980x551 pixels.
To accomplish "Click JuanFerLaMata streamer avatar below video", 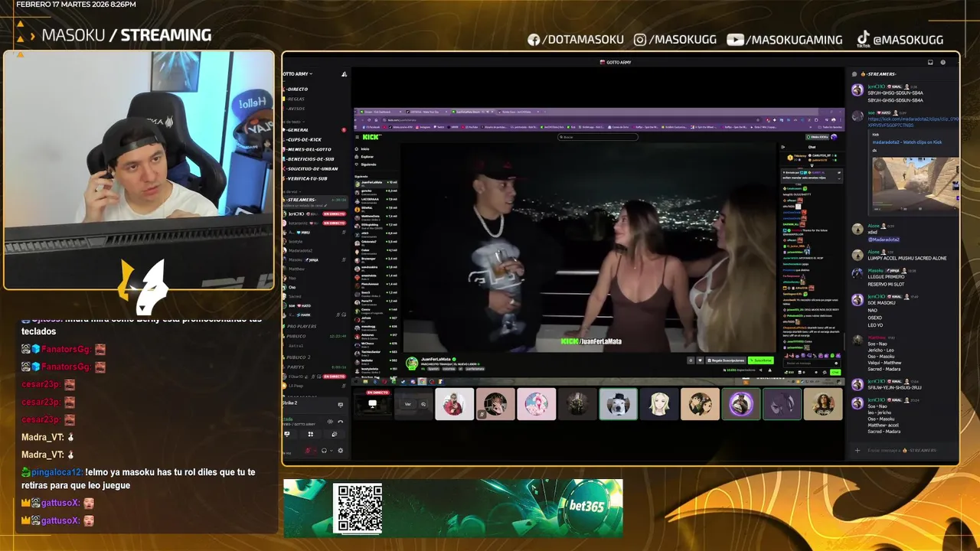I will click(412, 363).
